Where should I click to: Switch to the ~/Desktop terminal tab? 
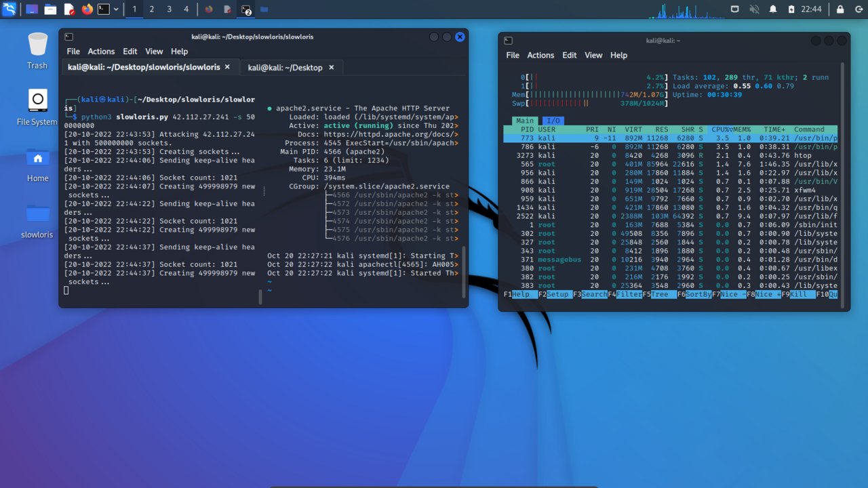click(x=292, y=67)
